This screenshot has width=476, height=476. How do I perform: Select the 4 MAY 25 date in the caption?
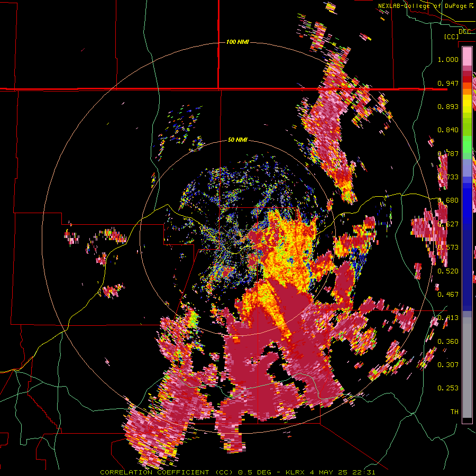(329, 472)
